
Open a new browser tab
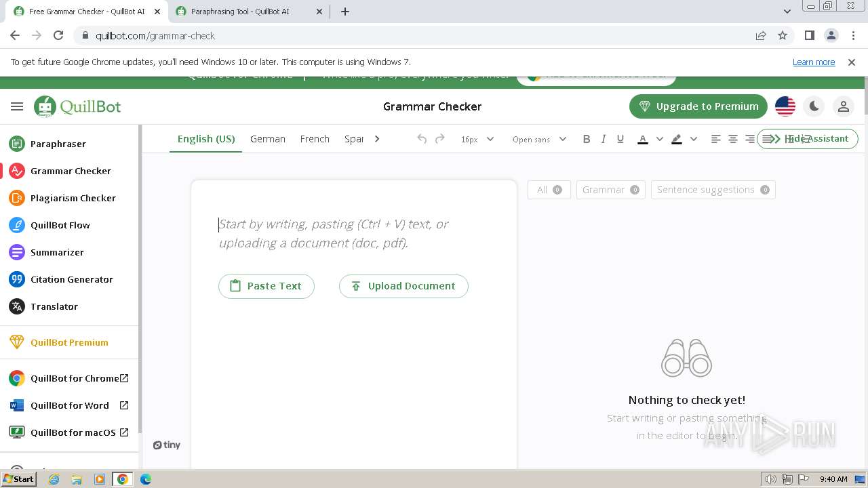point(345,12)
